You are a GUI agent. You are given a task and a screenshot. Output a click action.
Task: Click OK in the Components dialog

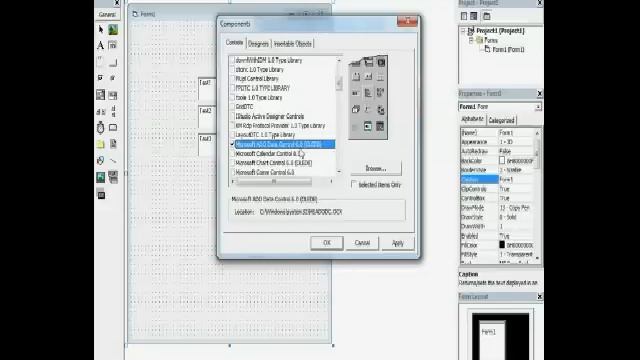pyautogui.click(x=327, y=242)
